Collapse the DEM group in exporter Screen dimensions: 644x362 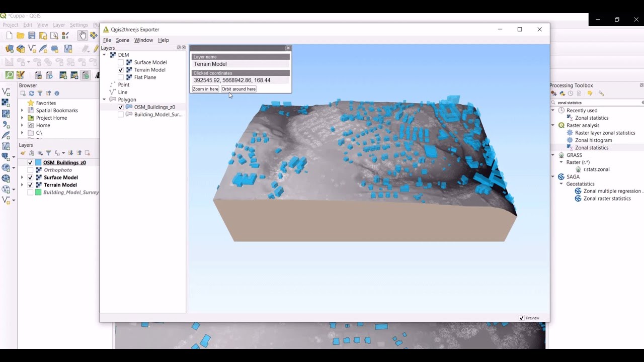(104, 55)
